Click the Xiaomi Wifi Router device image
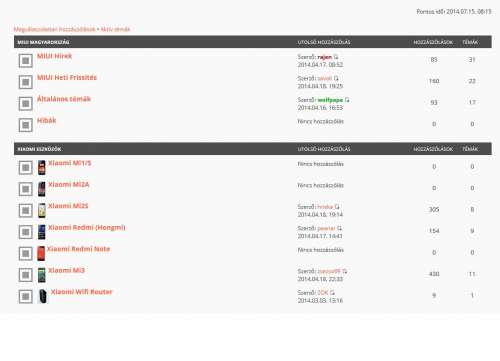 (43, 296)
